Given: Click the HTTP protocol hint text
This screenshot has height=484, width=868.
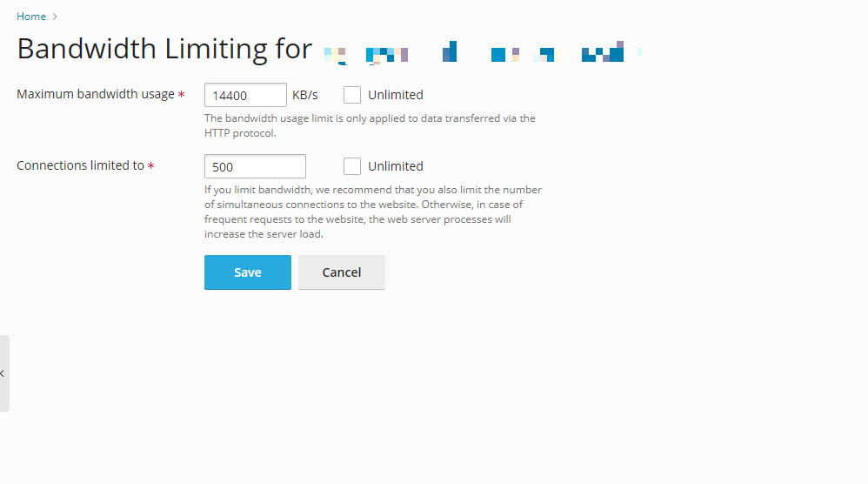Looking at the screenshot, I should click(370, 125).
